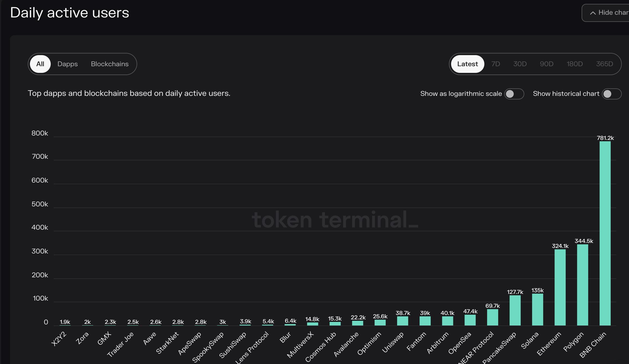This screenshot has height=364, width=629.
Task: Click the Uniswap axis label
Action: pyautogui.click(x=393, y=342)
